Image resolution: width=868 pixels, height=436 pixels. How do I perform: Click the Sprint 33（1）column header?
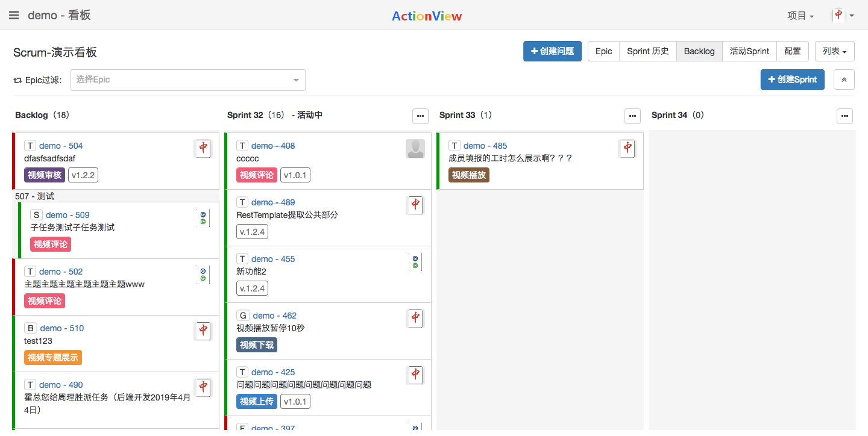pyautogui.click(x=466, y=115)
